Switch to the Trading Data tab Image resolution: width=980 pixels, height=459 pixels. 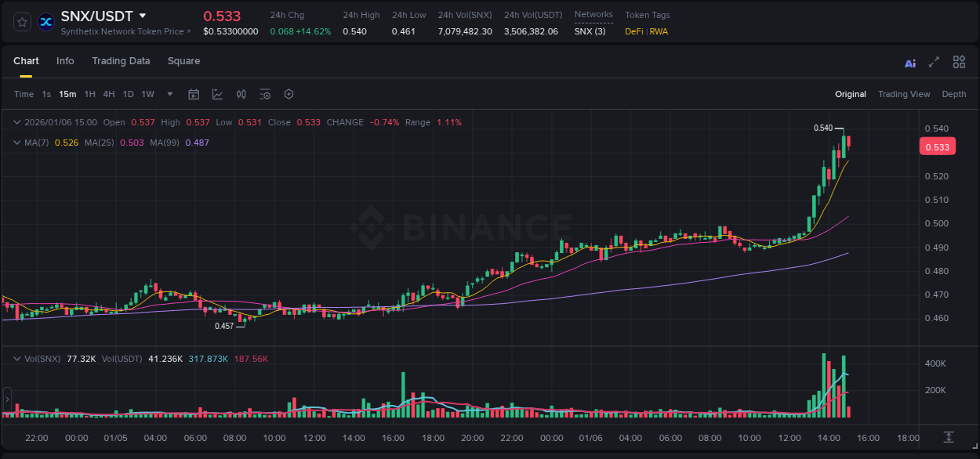tap(121, 61)
